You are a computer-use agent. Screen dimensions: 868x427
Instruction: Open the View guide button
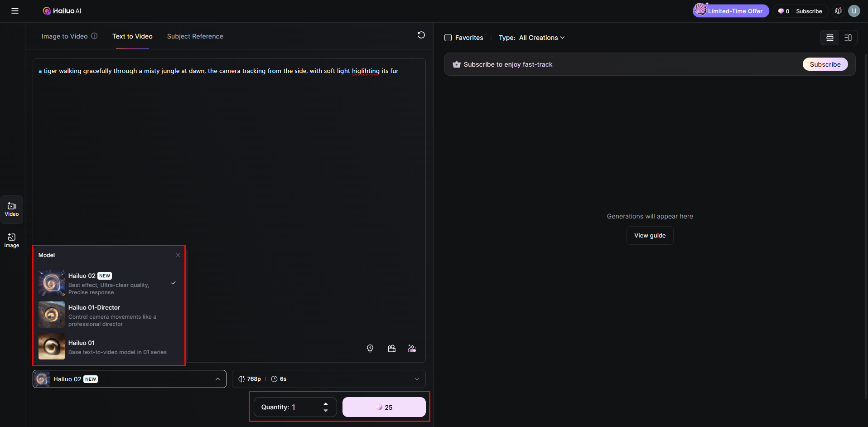pos(650,235)
